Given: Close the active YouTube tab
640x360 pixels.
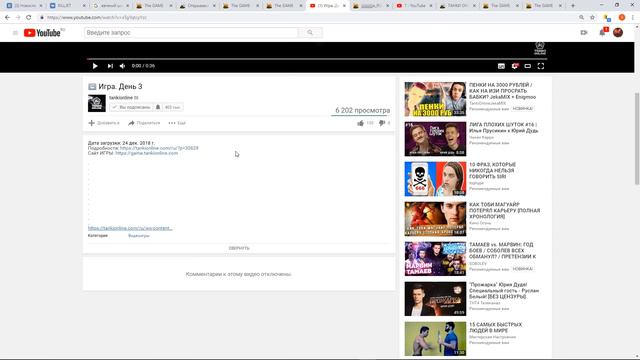Looking at the screenshot, I should 344,6.
